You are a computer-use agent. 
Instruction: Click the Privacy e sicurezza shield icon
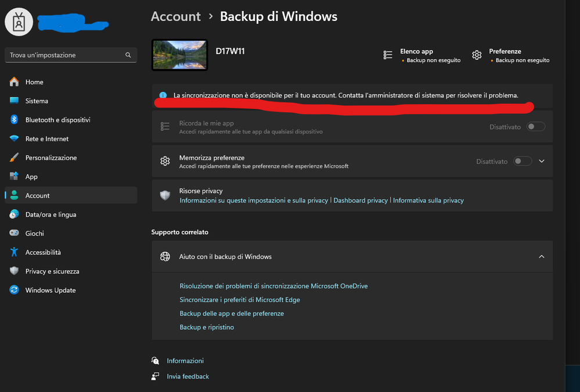coord(15,271)
